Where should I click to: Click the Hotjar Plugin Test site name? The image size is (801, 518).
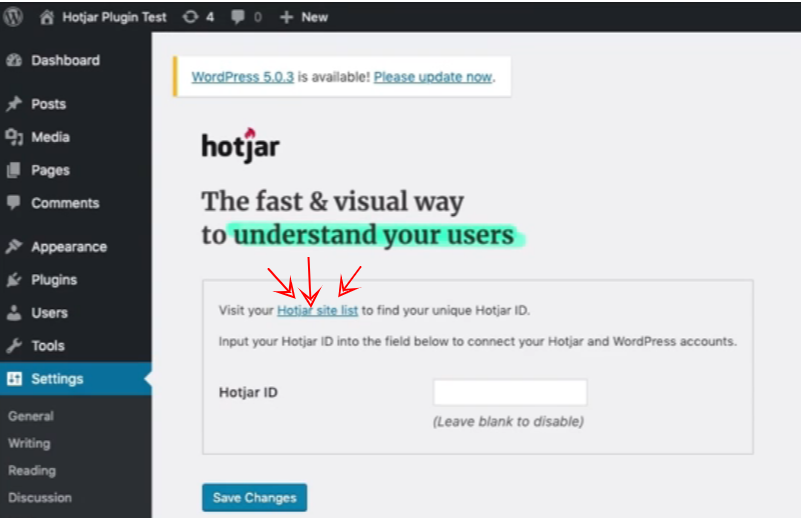[x=114, y=17]
